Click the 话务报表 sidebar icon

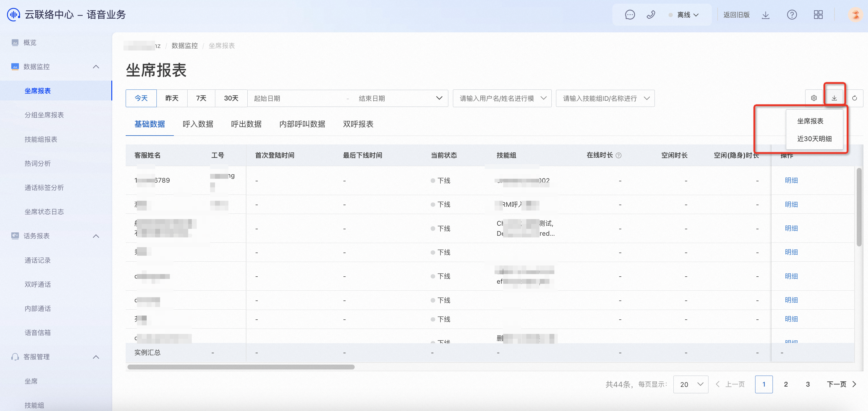click(x=15, y=235)
